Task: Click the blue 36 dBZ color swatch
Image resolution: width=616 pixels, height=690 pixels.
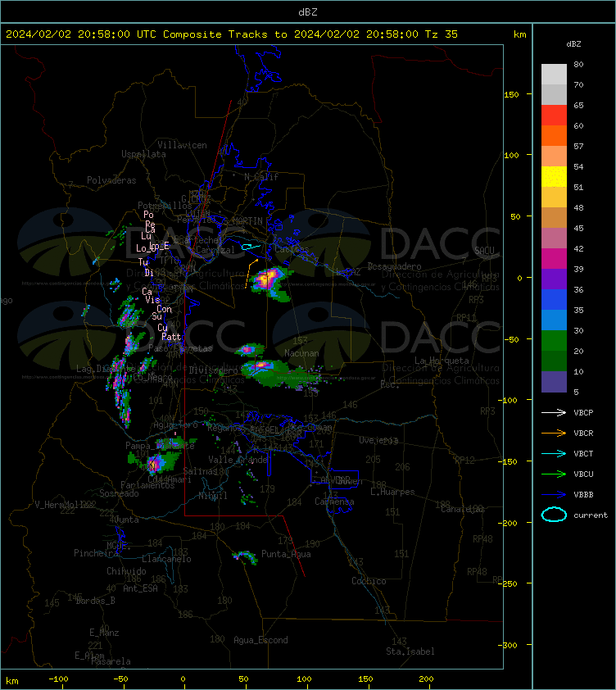Action: tap(554, 300)
